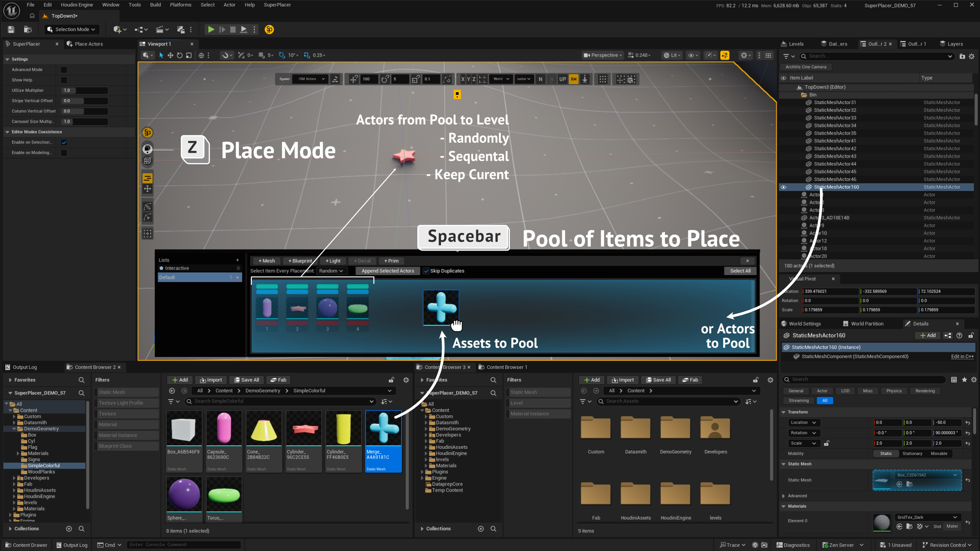
Task: Toggle the Show Help checkbox
Action: coord(64,80)
